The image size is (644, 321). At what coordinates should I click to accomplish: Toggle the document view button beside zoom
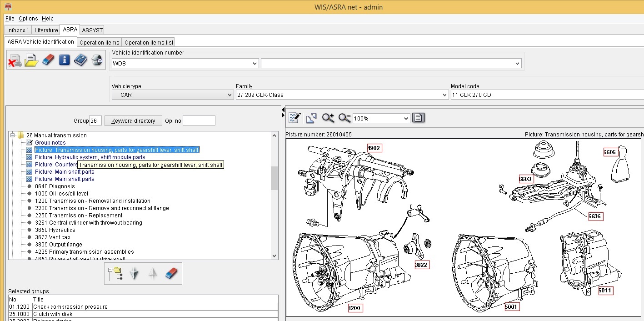click(x=418, y=118)
